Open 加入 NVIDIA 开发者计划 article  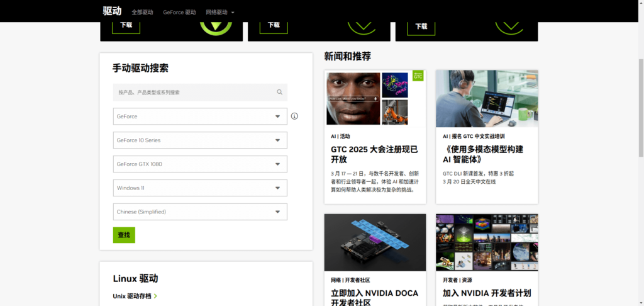[487, 293]
